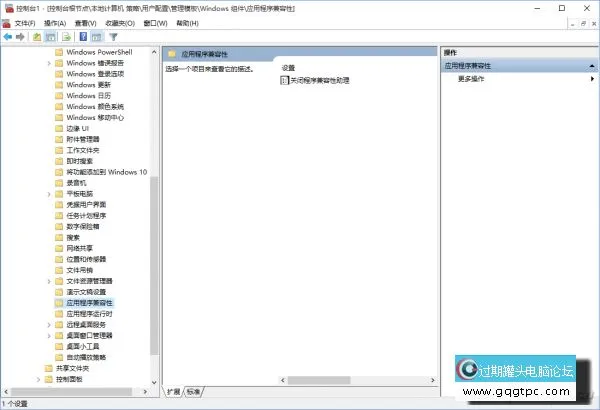Select the 工作文件夹 folder
600x410 pixels.
click(83, 150)
